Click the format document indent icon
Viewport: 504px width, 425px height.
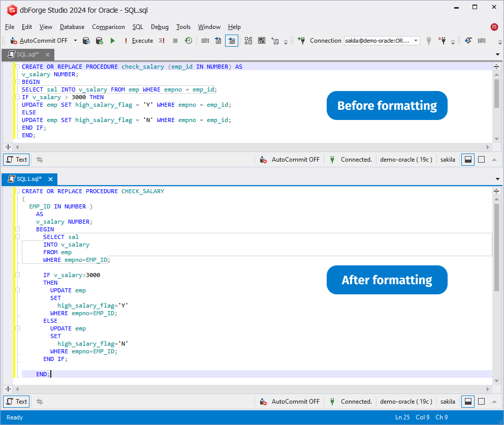(x=468, y=41)
